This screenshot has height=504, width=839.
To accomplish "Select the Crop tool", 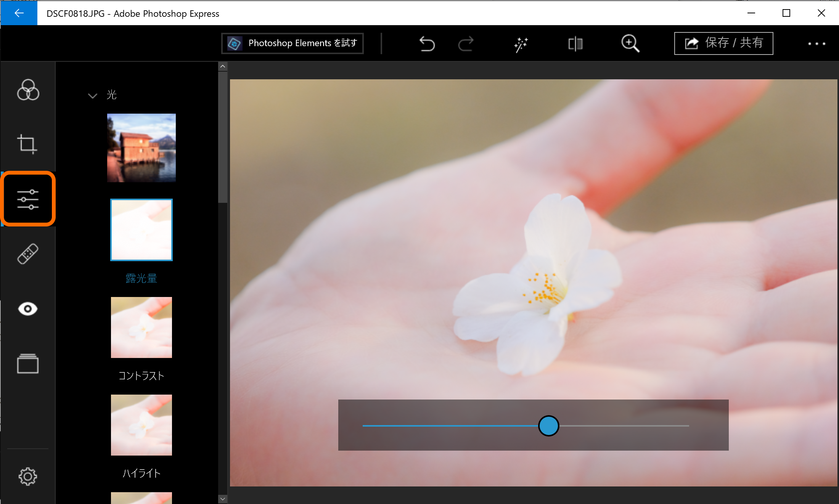I will coord(27,144).
